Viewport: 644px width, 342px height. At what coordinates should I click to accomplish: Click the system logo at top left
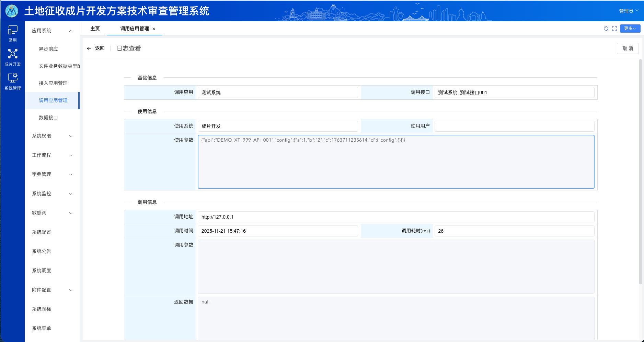11,11
